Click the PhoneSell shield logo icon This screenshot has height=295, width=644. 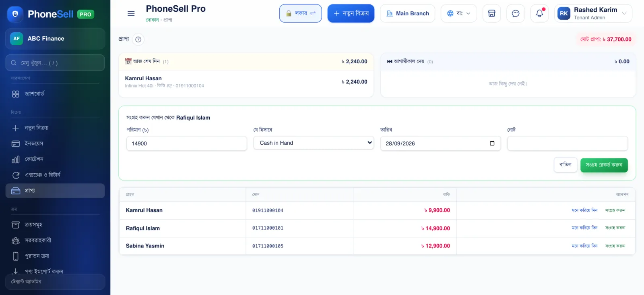(15, 14)
